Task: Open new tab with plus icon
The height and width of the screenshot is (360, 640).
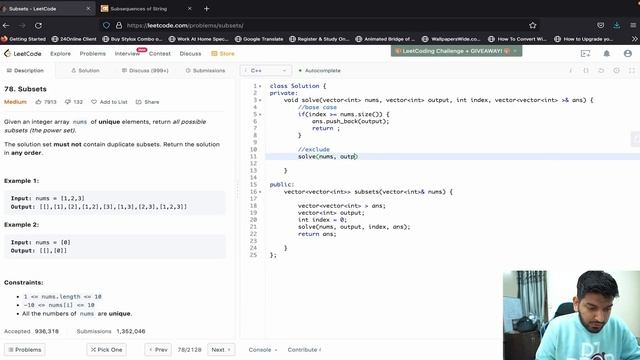Action: click(x=207, y=9)
